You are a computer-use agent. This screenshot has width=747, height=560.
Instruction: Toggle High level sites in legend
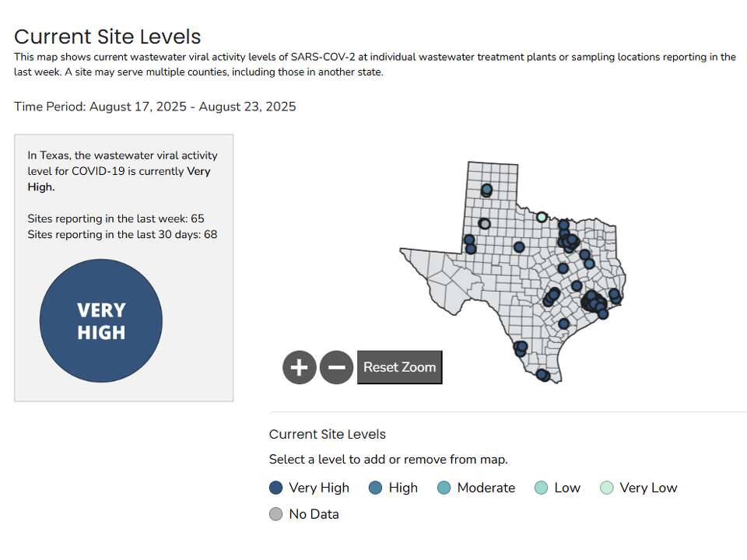(x=376, y=488)
